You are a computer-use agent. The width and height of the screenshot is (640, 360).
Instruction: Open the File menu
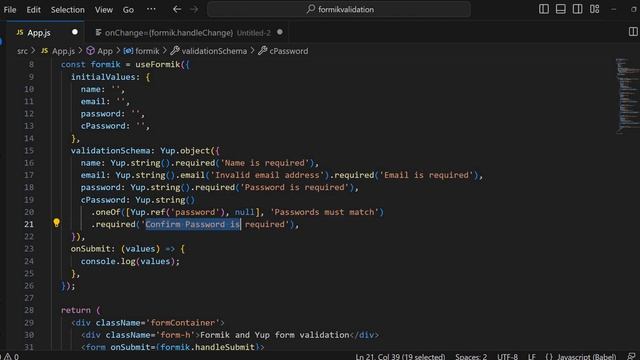click(10, 9)
